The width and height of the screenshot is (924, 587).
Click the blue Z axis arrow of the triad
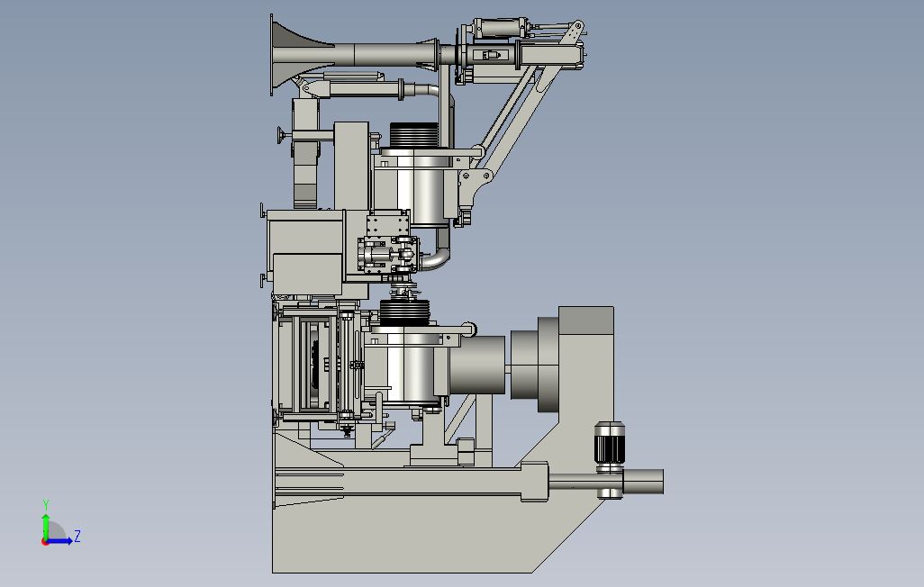point(59,541)
